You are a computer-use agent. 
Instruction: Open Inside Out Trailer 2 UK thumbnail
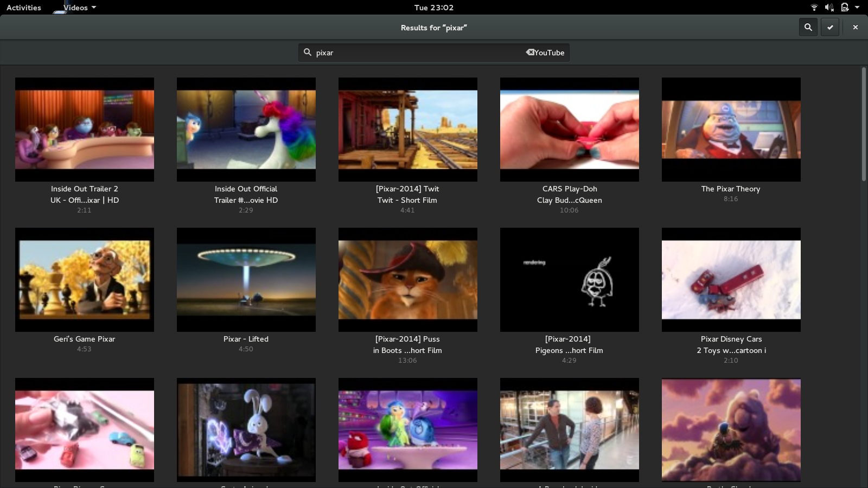tap(85, 130)
